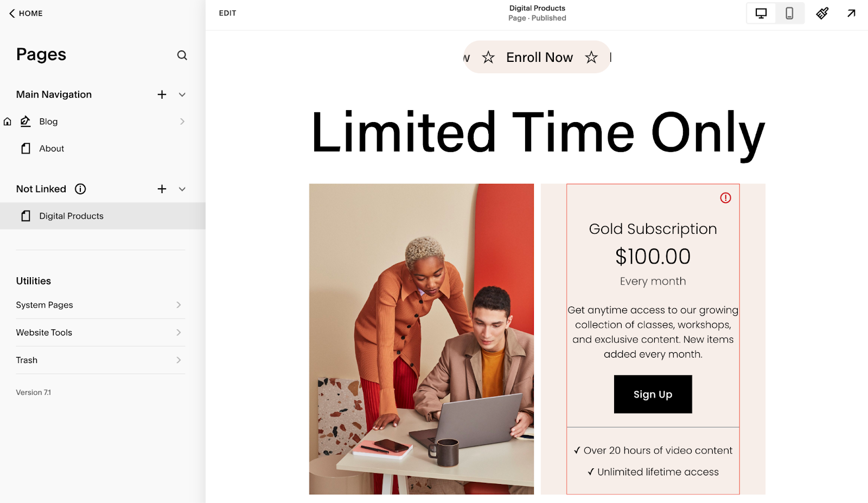This screenshot has height=503, width=868.
Task: Switch preview to mobile view
Action: (790, 13)
